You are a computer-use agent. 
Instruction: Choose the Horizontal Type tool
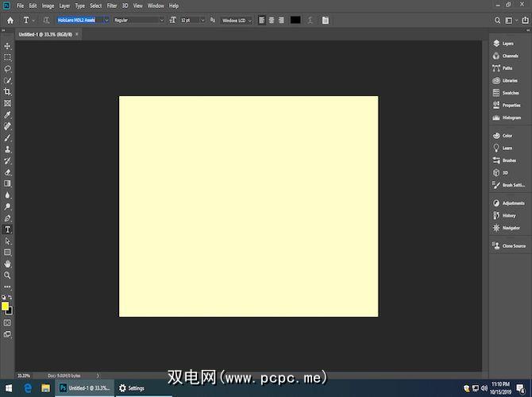[8, 229]
